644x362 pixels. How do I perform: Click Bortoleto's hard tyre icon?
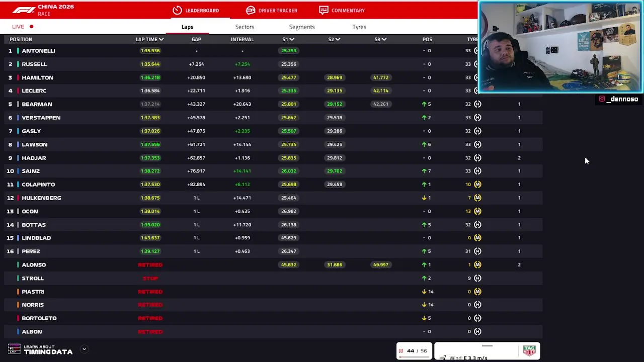coord(477,318)
